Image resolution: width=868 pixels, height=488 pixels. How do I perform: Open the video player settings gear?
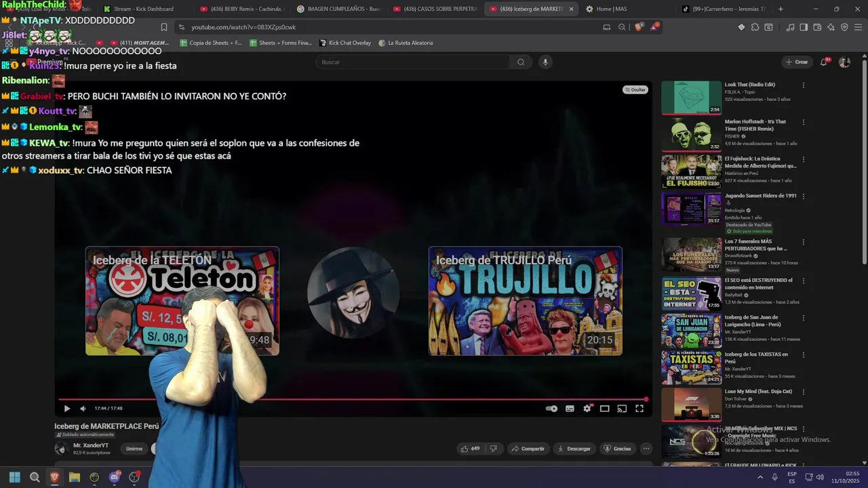[587, 409]
